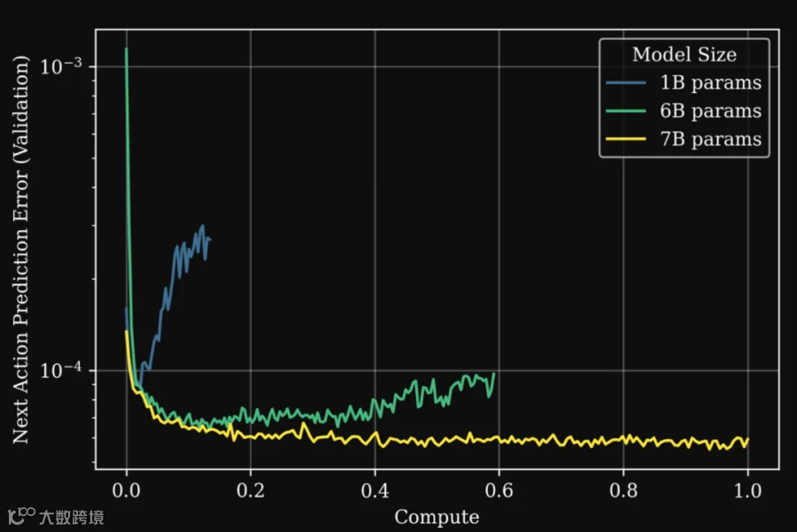The height and width of the screenshot is (532, 797).
Task: Click the watermark logo icon at bottom left
Action: [21, 516]
